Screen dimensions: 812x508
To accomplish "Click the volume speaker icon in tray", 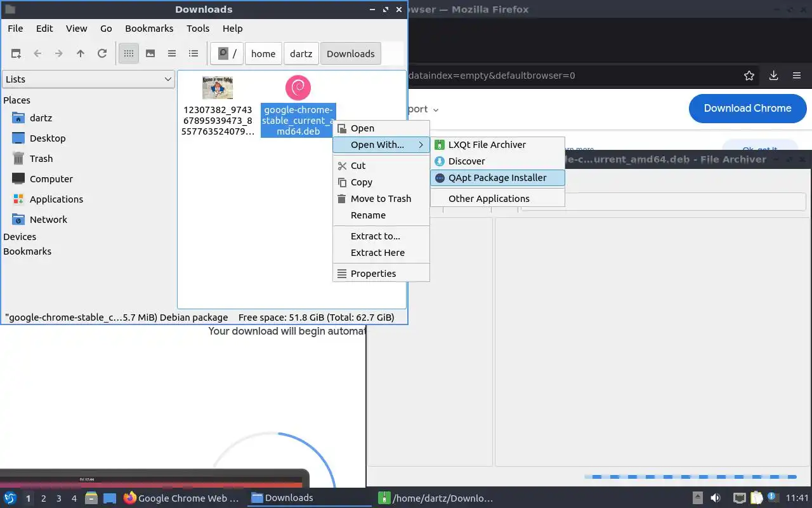I will point(715,498).
